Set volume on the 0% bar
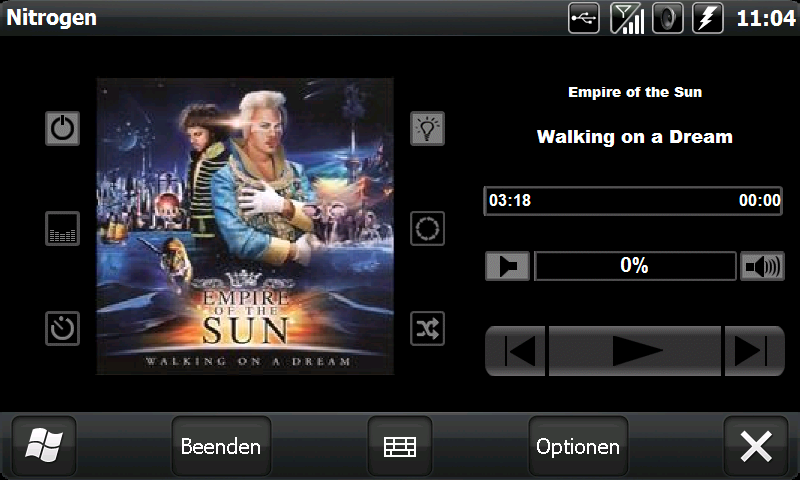 [x=635, y=266]
